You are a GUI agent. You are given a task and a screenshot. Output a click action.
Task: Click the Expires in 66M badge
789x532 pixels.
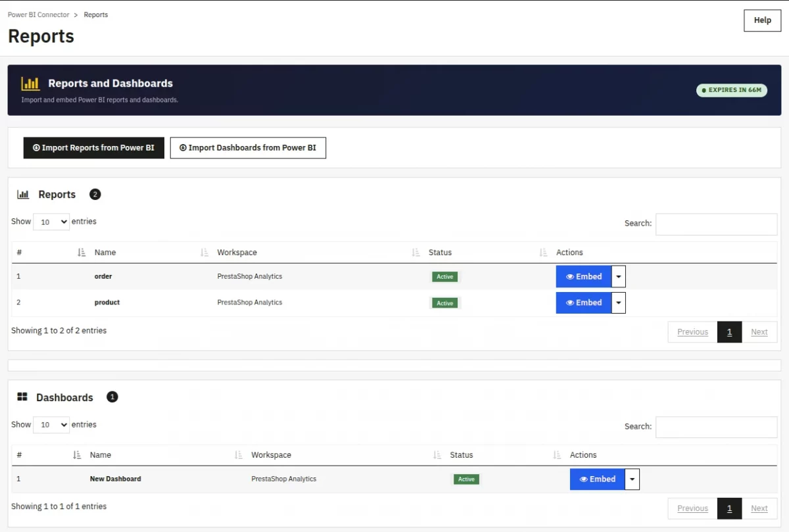(x=732, y=90)
